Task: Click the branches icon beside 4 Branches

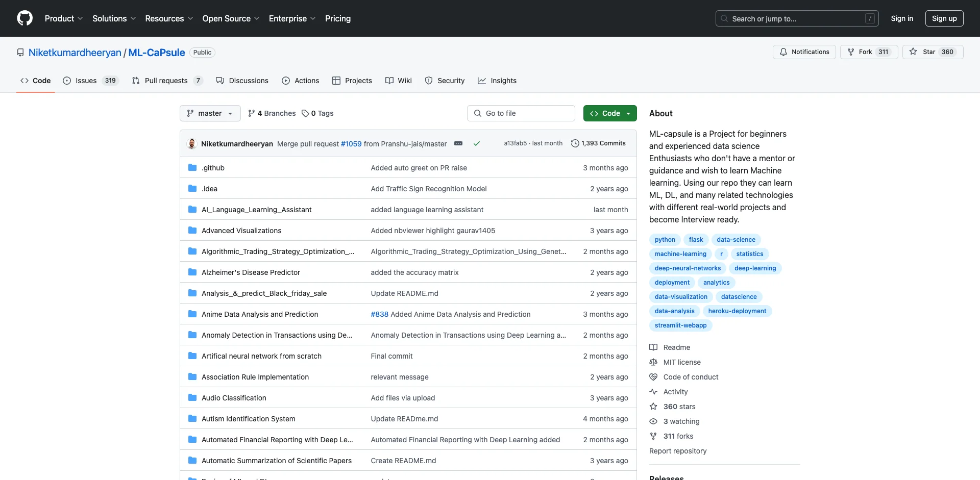Action: tap(251, 113)
